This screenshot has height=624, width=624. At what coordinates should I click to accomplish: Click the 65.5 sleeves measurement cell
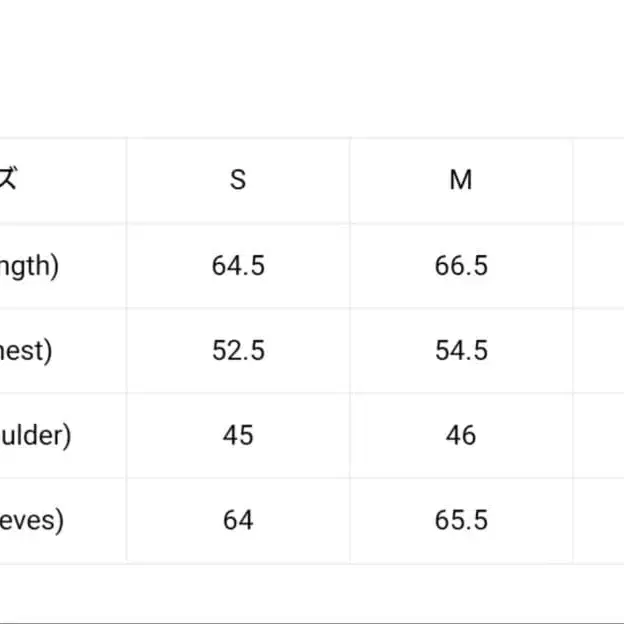(461, 521)
